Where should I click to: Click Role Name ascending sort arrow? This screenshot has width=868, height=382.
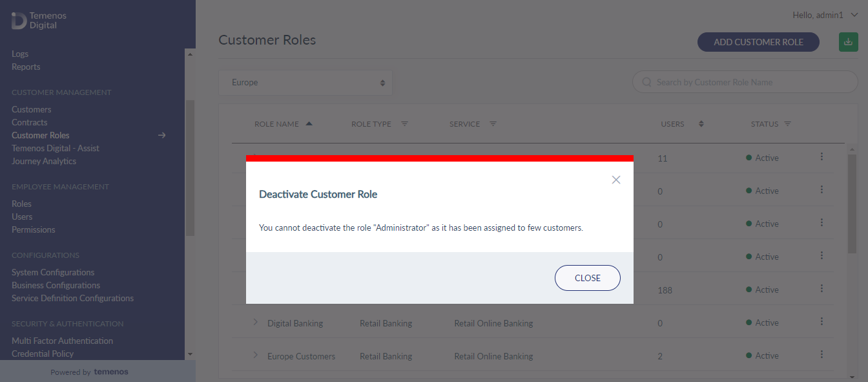click(309, 123)
